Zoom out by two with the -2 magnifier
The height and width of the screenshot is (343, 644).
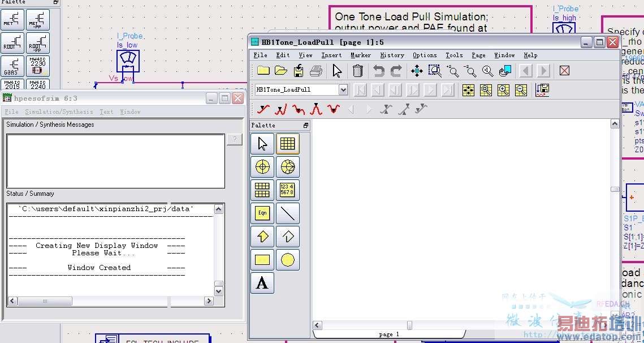pyautogui.click(x=470, y=71)
